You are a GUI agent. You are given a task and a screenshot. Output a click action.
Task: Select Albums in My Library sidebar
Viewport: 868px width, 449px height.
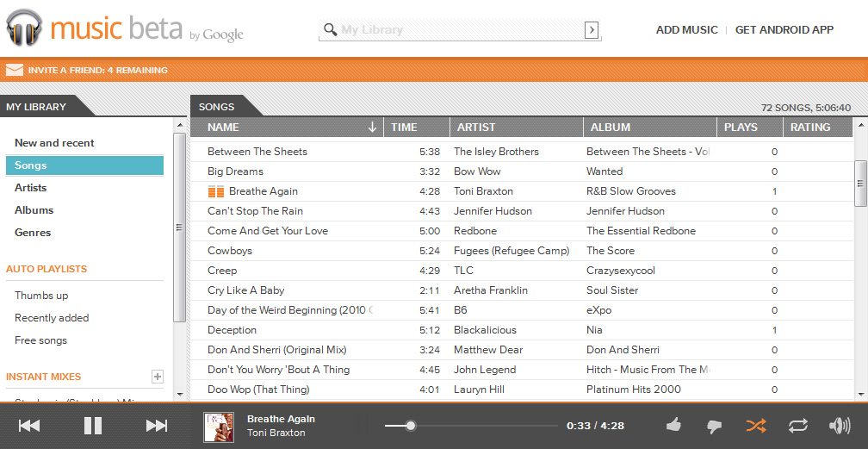pyautogui.click(x=34, y=210)
